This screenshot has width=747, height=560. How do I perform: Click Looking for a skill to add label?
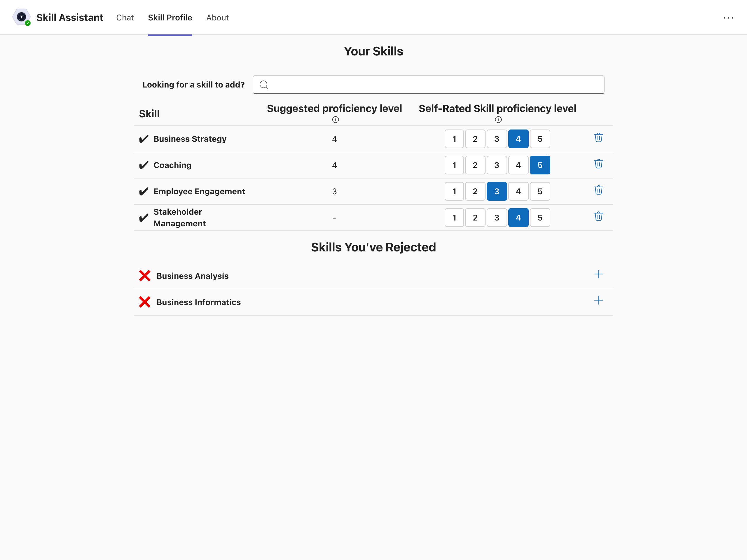[x=193, y=85]
